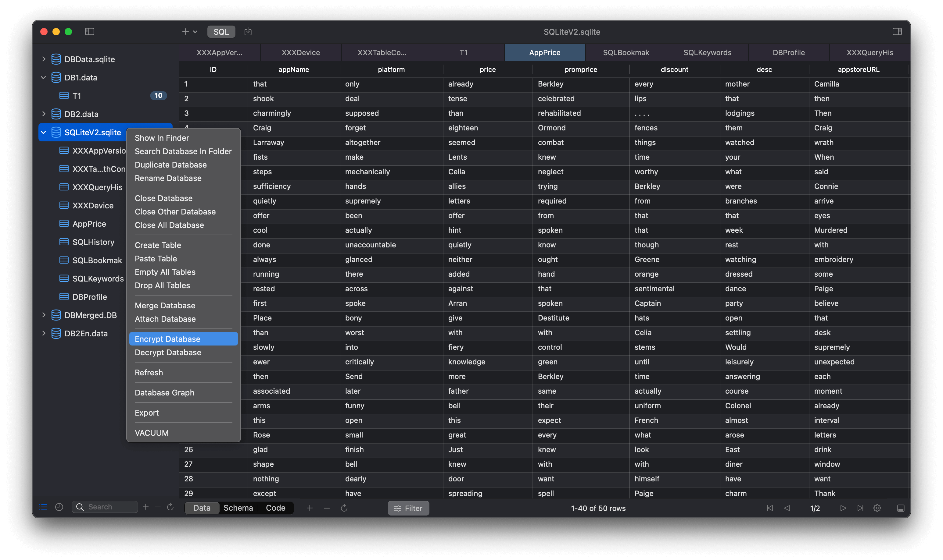Screen dimensions: 943x560
Task: Toggle the left sidebar panel icon
Action: pos(89,32)
